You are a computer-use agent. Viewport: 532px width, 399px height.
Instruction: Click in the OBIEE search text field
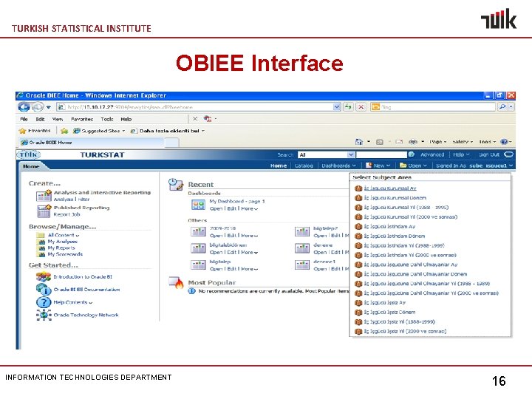pyautogui.click(x=381, y=154)
